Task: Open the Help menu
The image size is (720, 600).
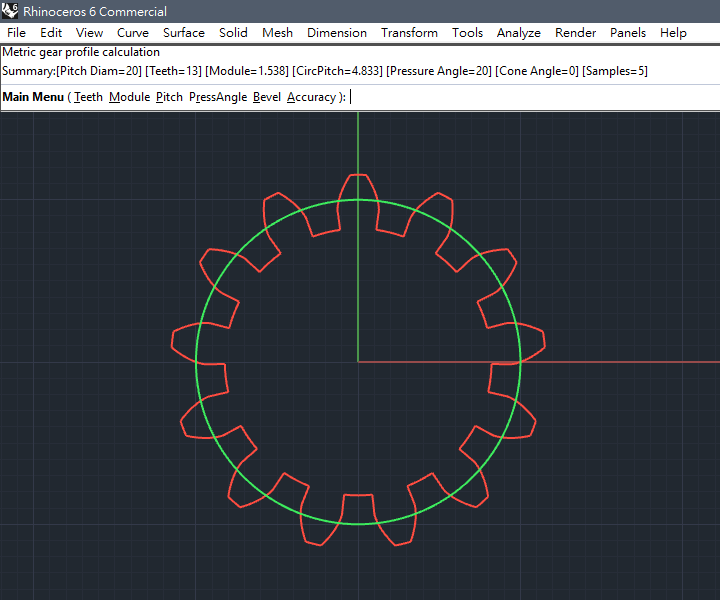Action: (673, 33)
